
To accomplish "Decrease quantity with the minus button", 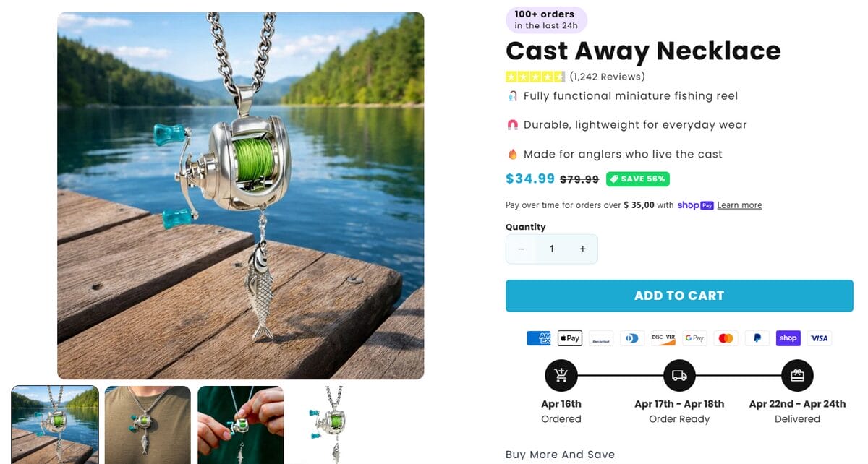I will coord(521,248).
